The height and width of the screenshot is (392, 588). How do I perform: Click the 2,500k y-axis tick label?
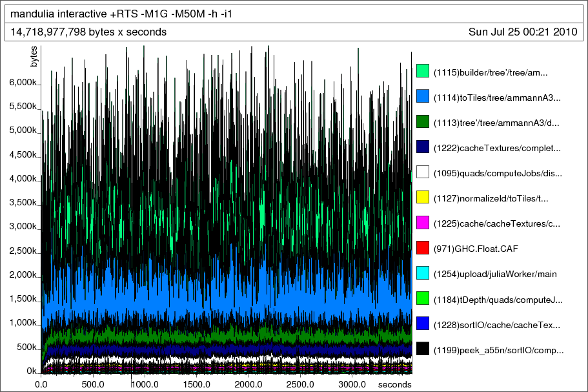(x=23, y=251)
